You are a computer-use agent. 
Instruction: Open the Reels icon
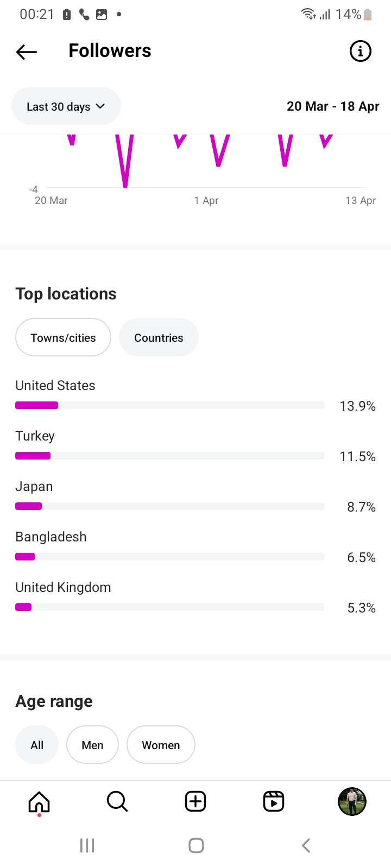point(274,801)
